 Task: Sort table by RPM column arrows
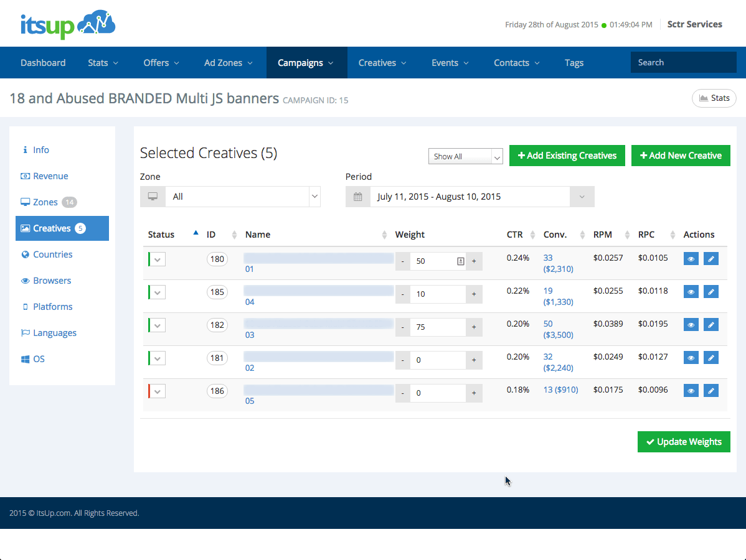tap(627, 235)
